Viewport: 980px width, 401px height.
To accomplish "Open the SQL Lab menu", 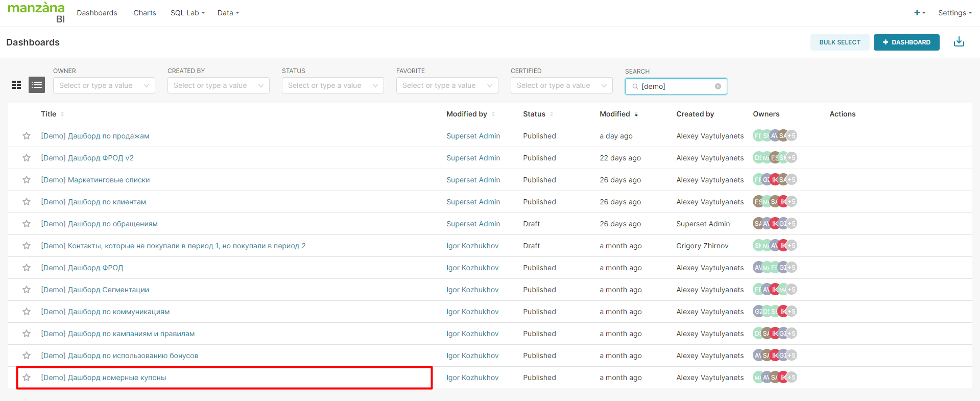I will click(187, 13).
